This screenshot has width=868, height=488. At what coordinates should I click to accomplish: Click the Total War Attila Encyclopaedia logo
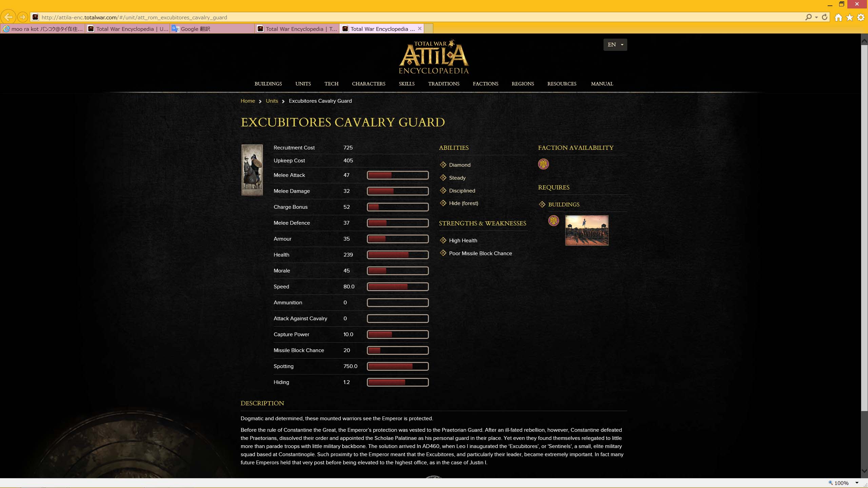(x=434, y=57)
